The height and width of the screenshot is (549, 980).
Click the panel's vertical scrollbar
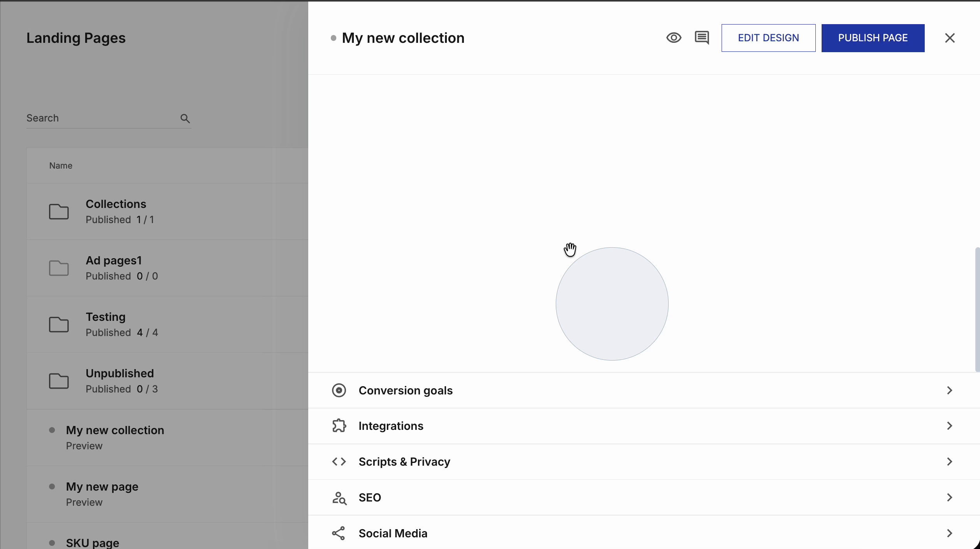click(x=977, y=310)
